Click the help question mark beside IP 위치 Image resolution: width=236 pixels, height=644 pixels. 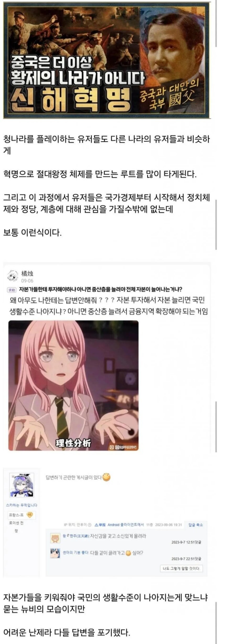click(x=89, y=525)
